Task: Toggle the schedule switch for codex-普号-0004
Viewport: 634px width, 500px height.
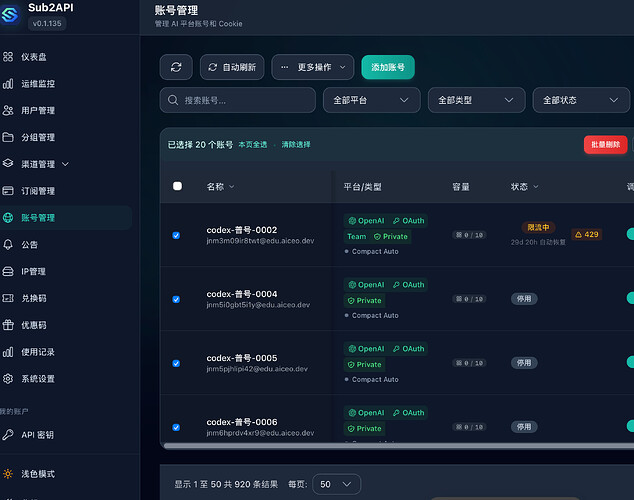Action: (x=630, y=298)
